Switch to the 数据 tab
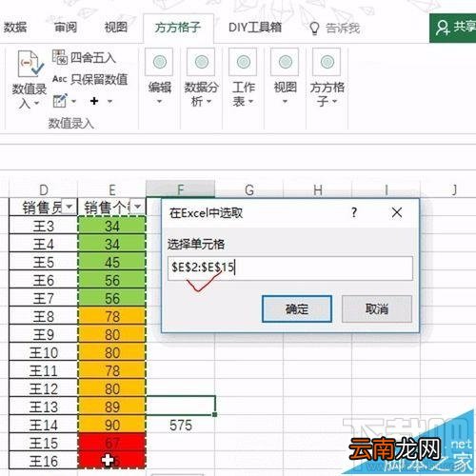Image resolution: width=476 pixels, height=476 pixels. [15, 28]
